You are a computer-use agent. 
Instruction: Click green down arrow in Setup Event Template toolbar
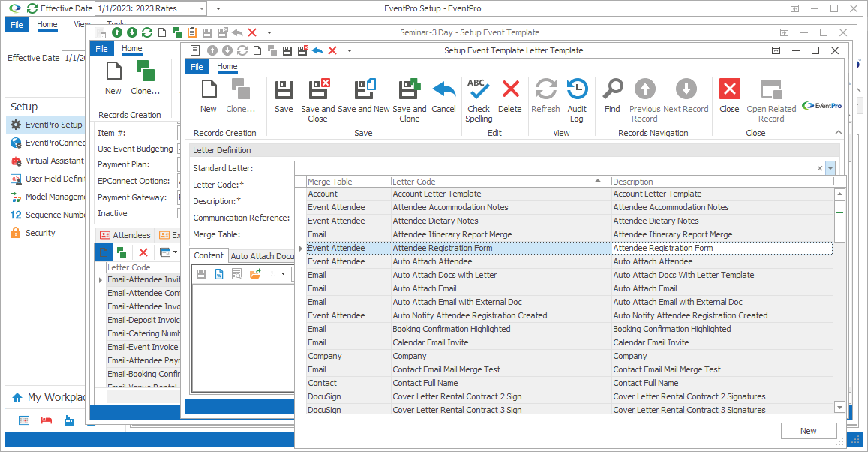click(132, 32)
